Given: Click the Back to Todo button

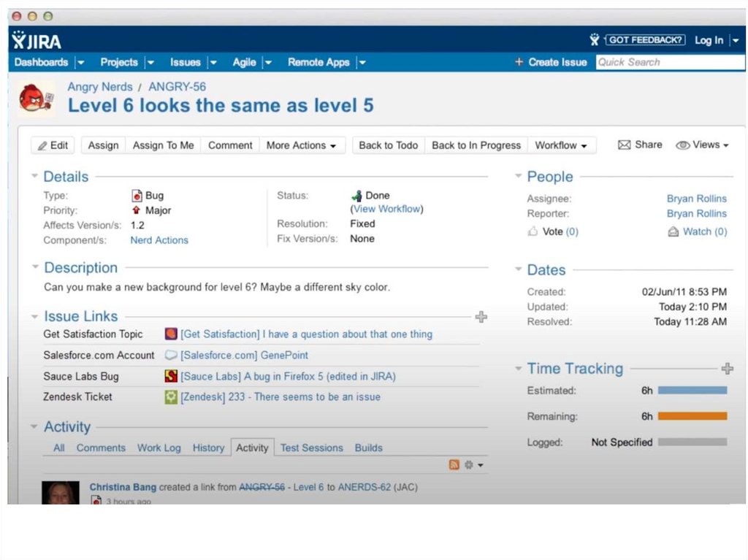Looking at the screenshot, I should 389,145.
